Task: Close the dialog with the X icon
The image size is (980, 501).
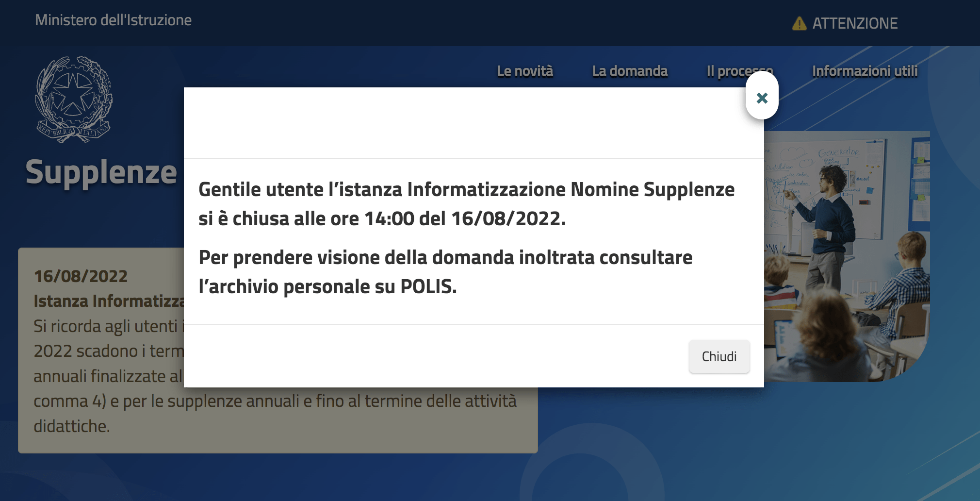Action: [x=762, y=98]
